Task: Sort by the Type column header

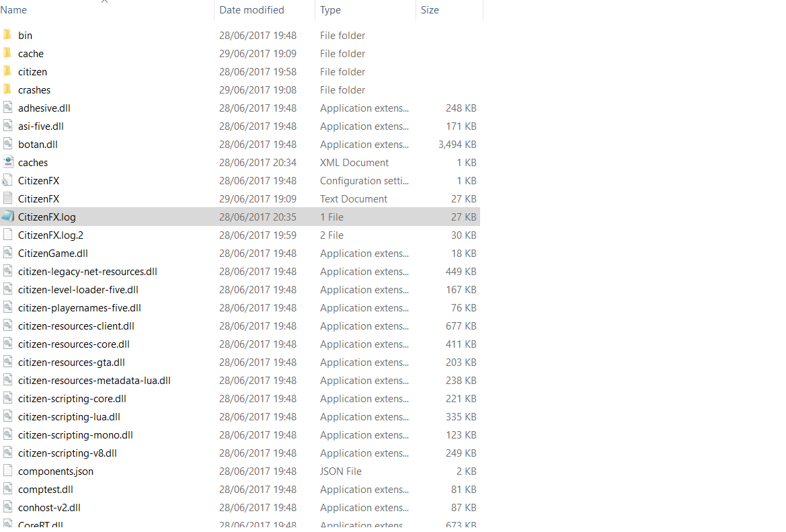Action: (x=330, y=10)
